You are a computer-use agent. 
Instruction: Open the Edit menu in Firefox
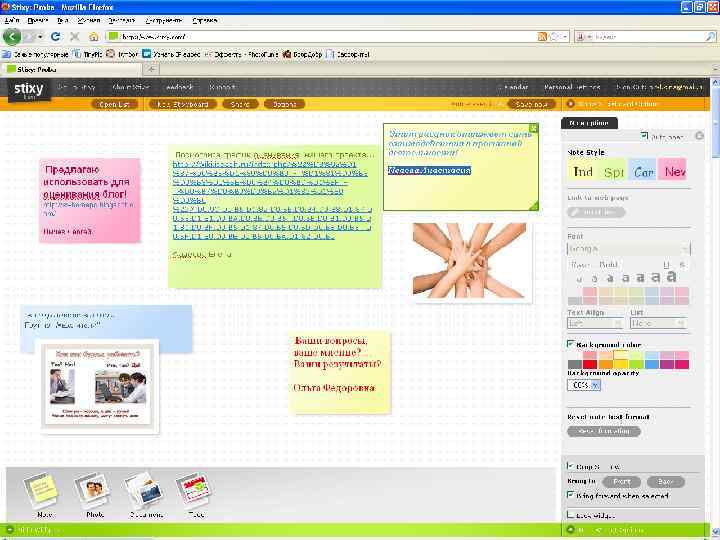point(38,20)
